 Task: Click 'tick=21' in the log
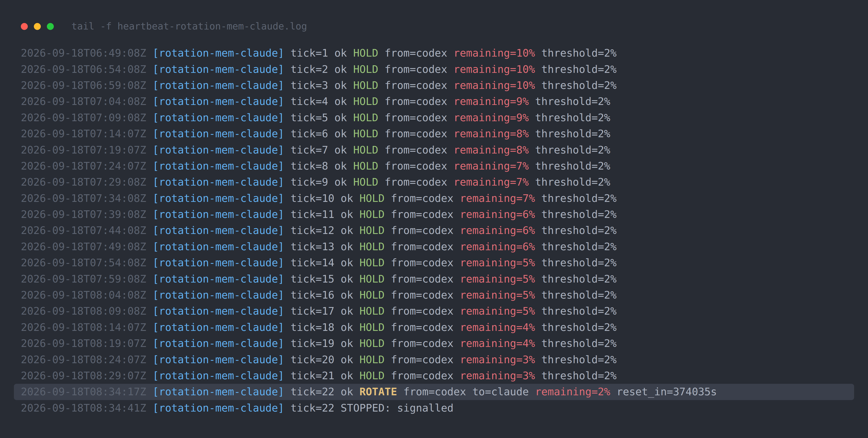click(312, 376)
